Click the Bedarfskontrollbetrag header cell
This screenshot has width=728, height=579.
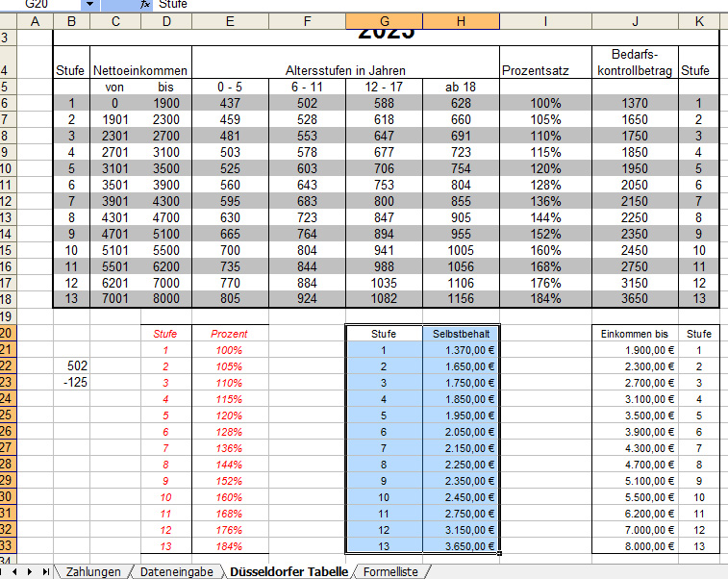635,63
